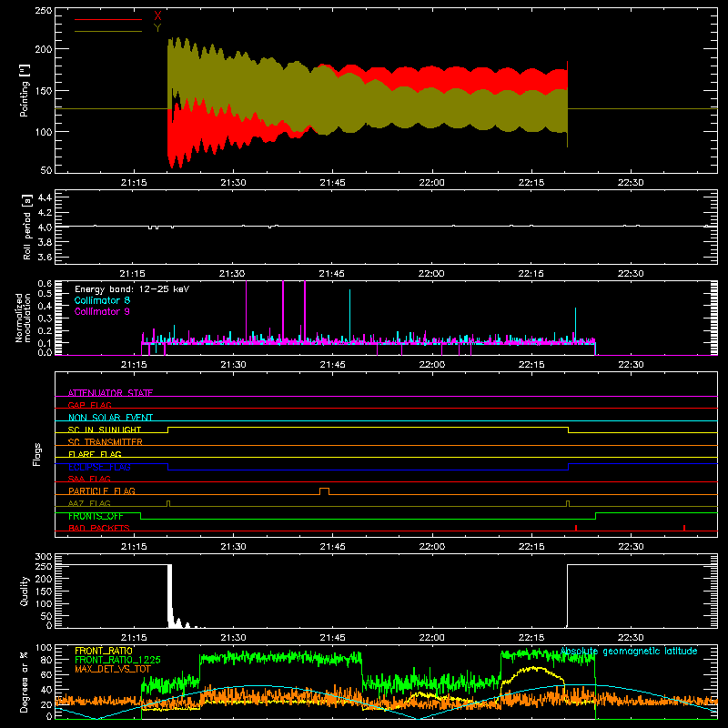
Task: Click the PARTICLE_FLAG label
Action: tap(102, 490)
